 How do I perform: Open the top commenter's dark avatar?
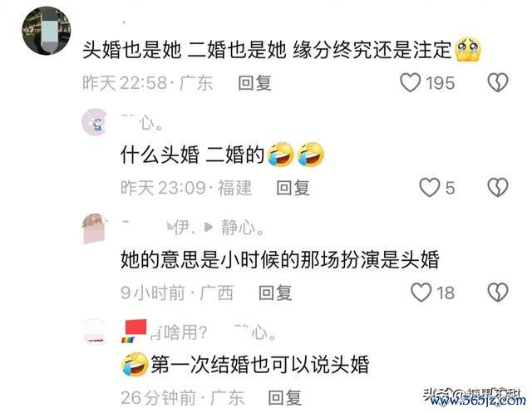[47, 31]
